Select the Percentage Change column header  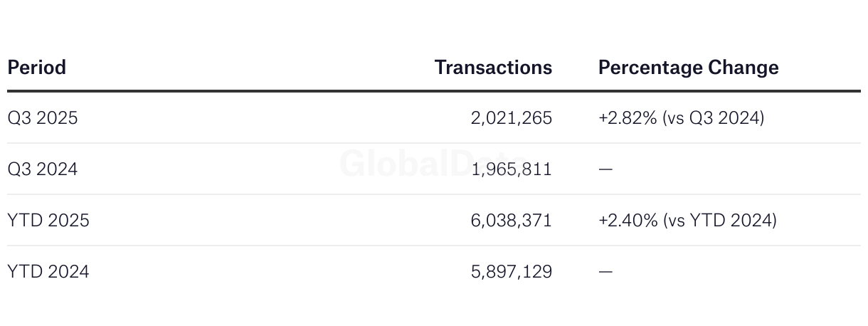[x=688, y=68]
